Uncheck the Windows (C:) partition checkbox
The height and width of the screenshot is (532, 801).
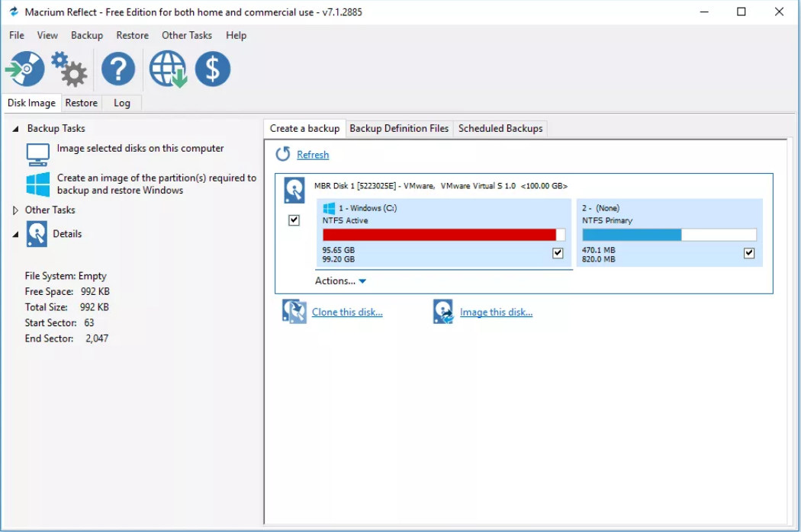tap(558, 253)
